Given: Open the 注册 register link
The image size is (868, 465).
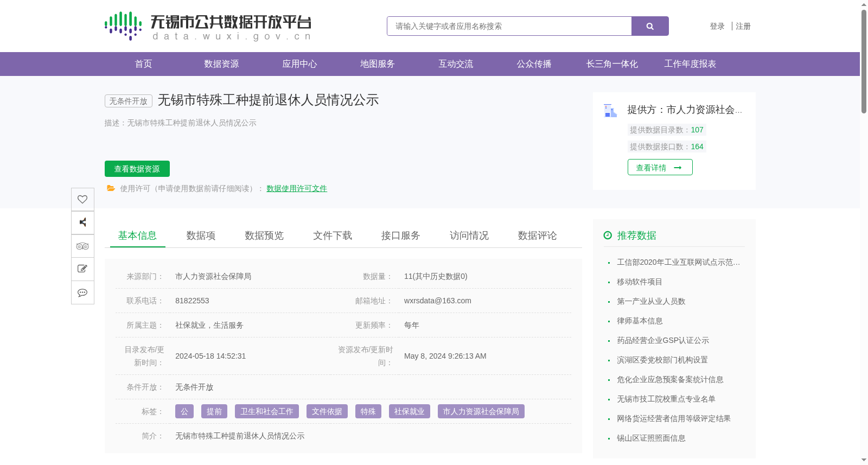Looking at the screenshot, I should click(x=743, y=26).
